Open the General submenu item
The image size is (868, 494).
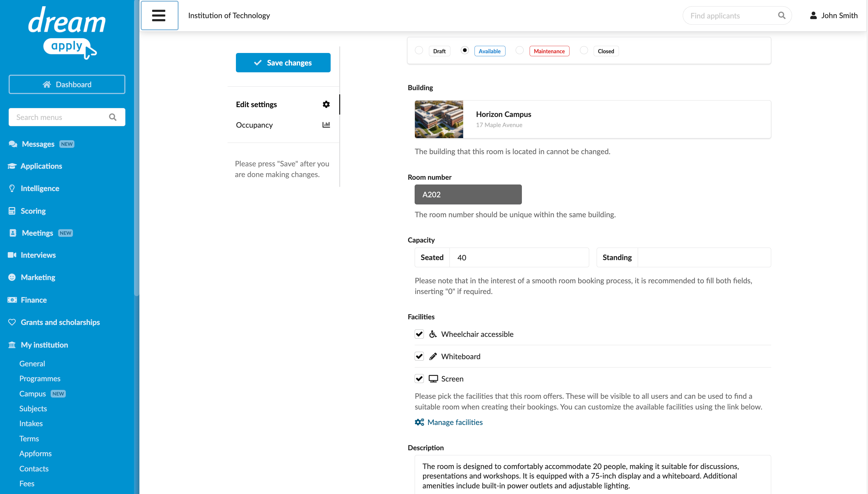click(32, 364)
